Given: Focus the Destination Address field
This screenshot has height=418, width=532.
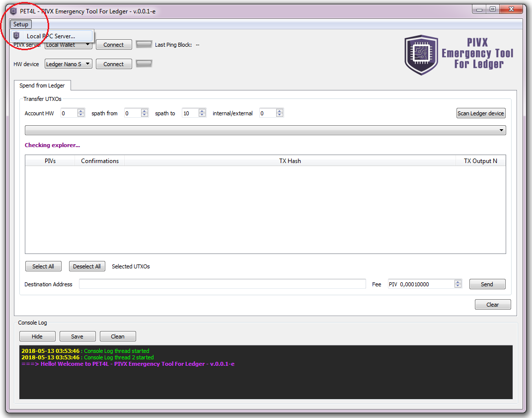Looking at the screenshot, I should [x=223, y=284].
